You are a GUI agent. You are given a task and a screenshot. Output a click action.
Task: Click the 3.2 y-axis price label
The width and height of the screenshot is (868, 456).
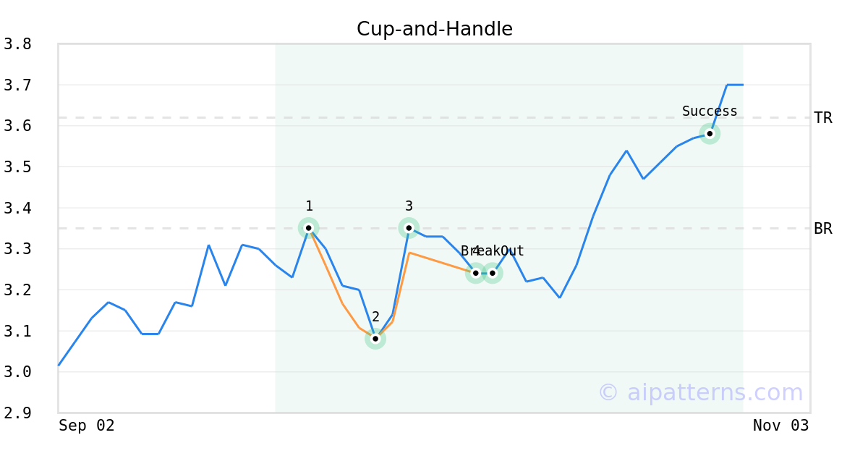coord(17,290)
